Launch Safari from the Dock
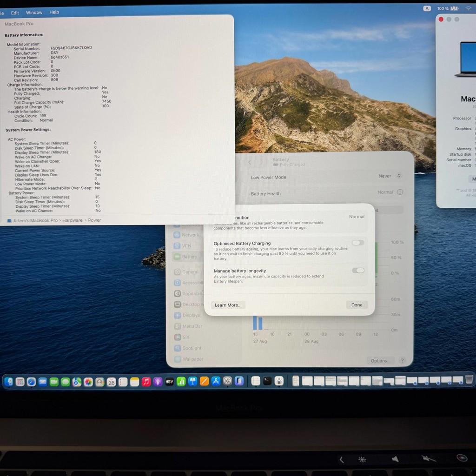Image resolution: width=476 pixels, height=476 pixels. click(x=31, y=382)
